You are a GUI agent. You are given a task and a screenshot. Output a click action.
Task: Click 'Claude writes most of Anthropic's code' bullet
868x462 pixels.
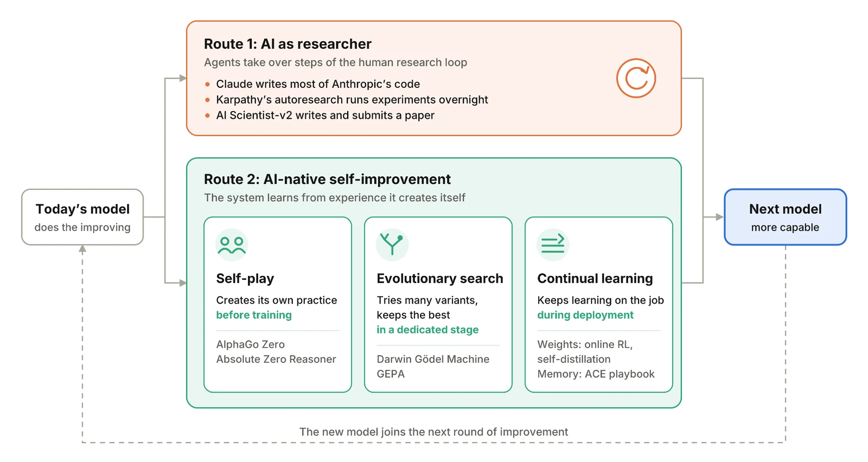[318, 84]
